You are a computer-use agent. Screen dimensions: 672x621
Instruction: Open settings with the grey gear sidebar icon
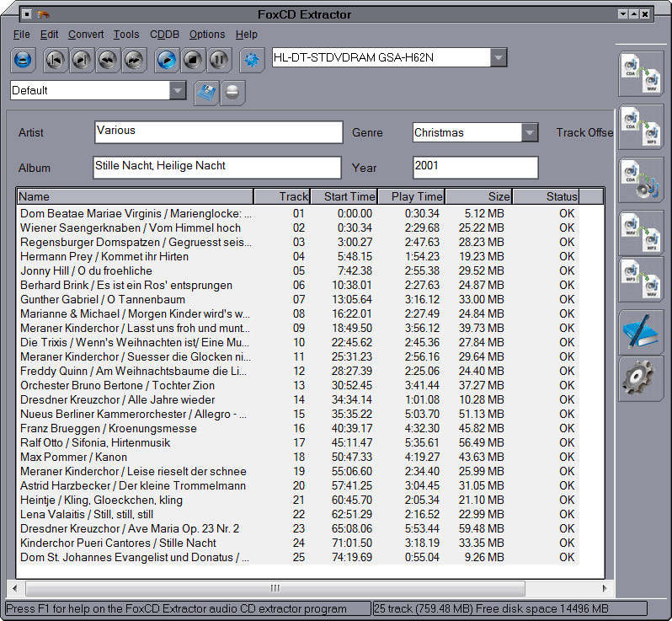pos(641,379)
